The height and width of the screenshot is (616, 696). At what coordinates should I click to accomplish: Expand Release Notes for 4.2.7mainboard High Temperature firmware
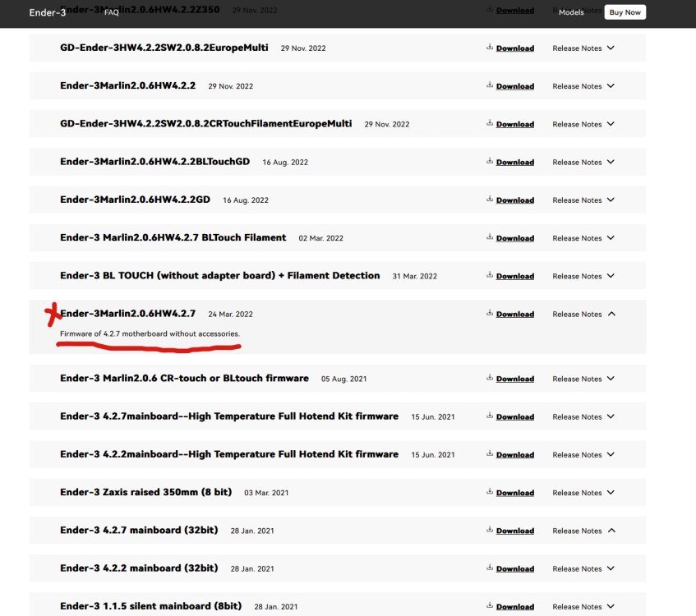pos(583,416)
